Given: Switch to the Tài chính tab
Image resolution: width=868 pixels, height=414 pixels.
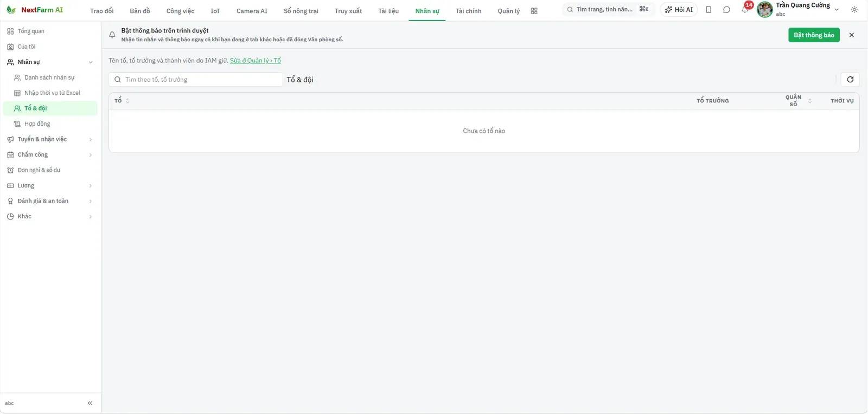Looking at the screenshot, I should [x=468, y=11].
